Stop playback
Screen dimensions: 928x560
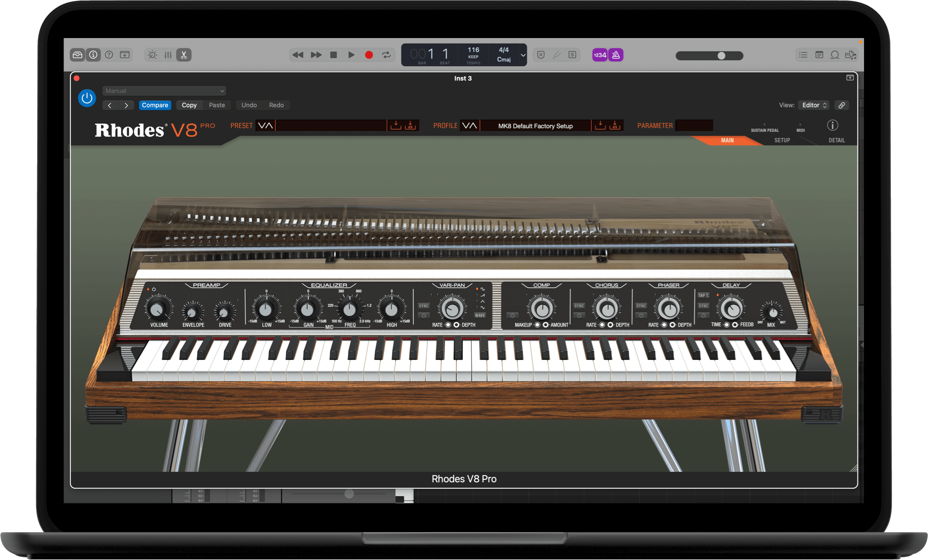333,55
